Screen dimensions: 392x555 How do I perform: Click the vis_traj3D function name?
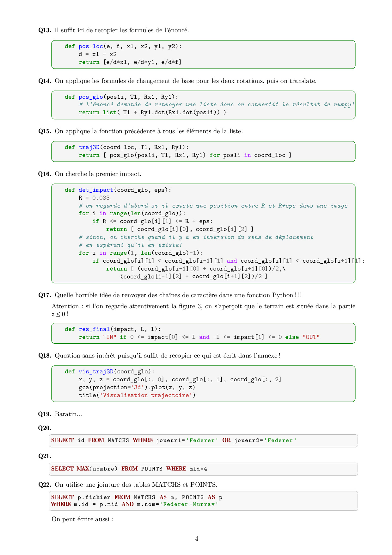96,371
